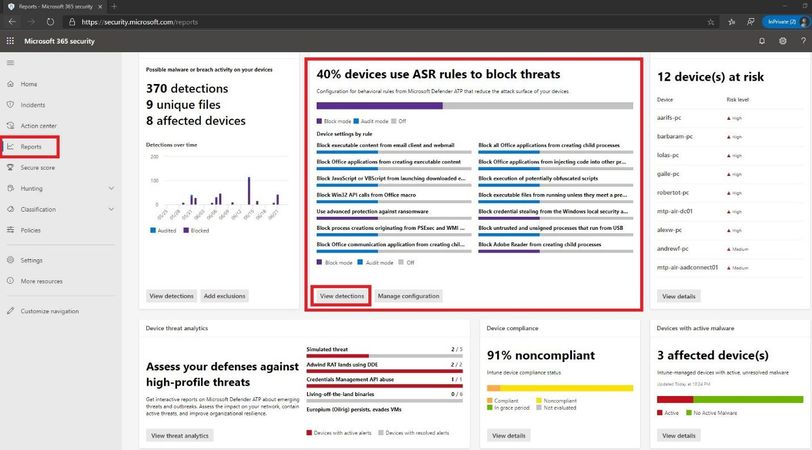The width and height of the screenshot is (812, 450).
Task: Open the browser favorites list icon
Action: click(x=731, y=22)
